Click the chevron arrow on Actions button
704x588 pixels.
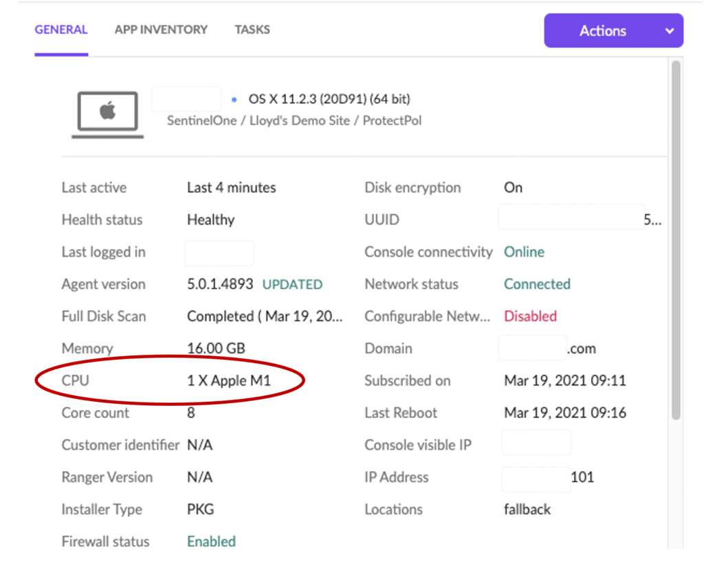pyautogui.click(x=670, y=31)
